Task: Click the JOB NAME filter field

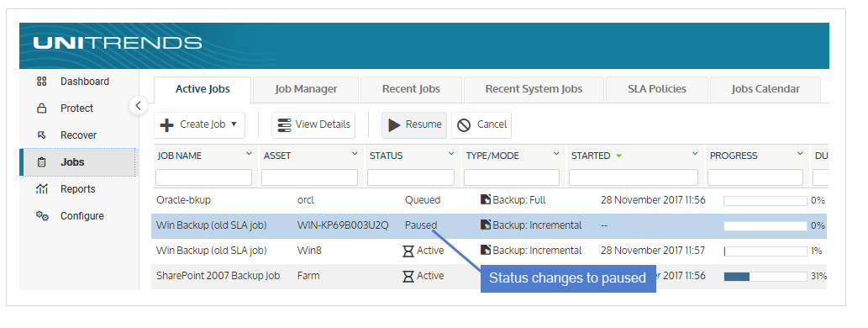Action: tap(203, 177)
